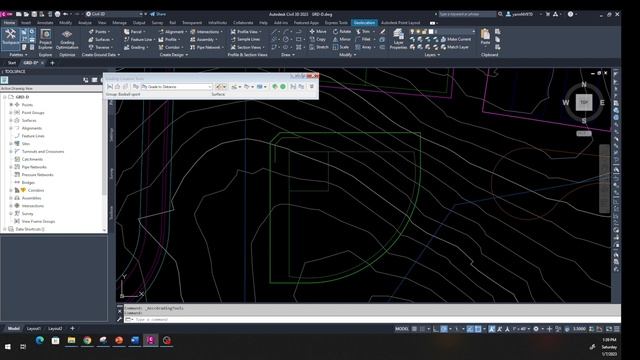Viewport: 640px width, 360px height.
Task: Toggle MODEL space button in status bar
Action: coord(402,329)
